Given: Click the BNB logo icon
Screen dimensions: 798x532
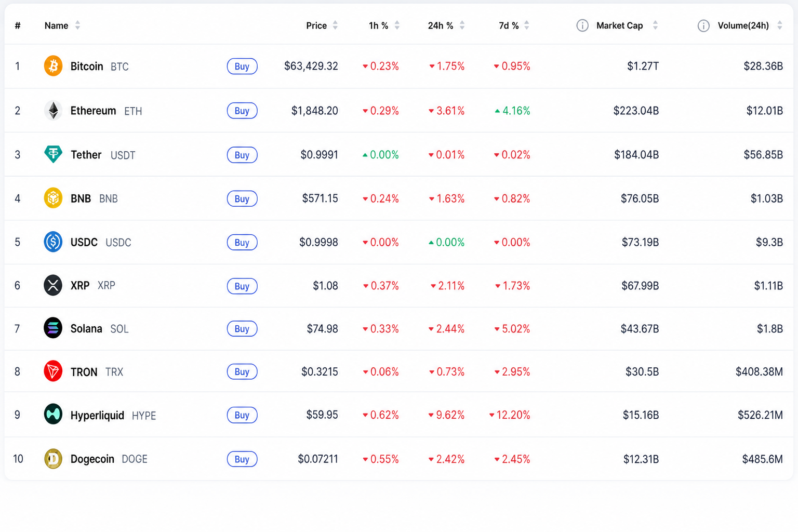Looking at the screenshot, I should pyautogui.click(x=53, y=198).
